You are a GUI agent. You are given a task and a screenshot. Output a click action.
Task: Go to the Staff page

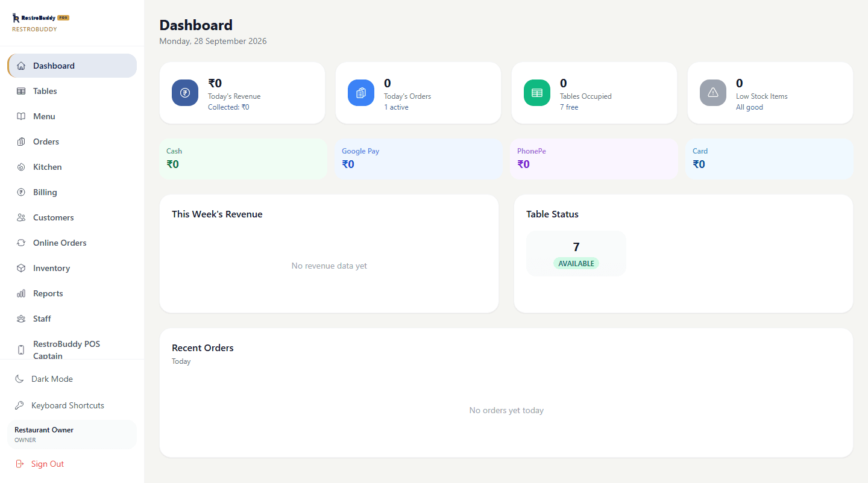point(72,319)
